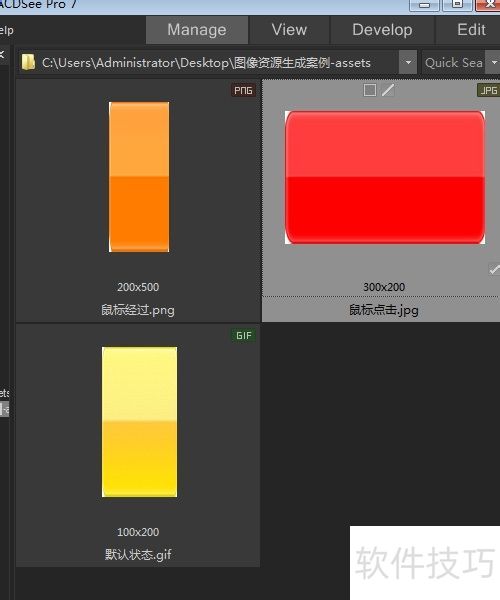
Task: Click the 默认状态.gif file name
Action: tap(138, 554)
